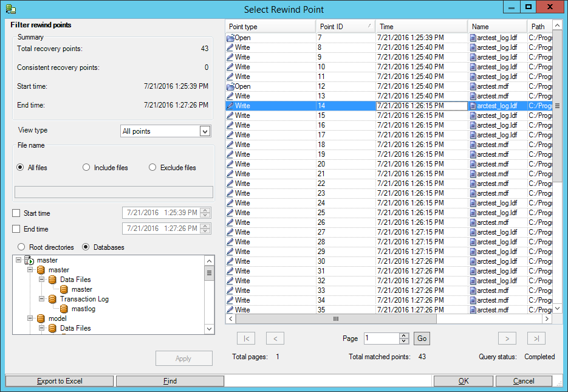The image size is (568, 392).
Task: Click the pencil Write icon for point 14
Action: (230, 106)
